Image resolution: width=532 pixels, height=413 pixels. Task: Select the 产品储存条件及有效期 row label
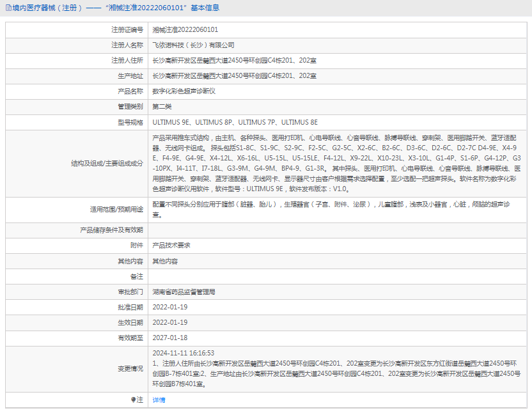click(x=112, y=230)
